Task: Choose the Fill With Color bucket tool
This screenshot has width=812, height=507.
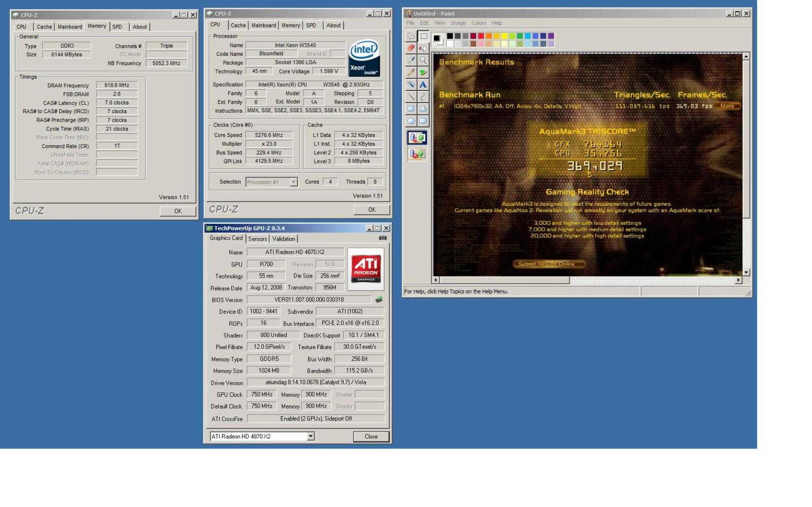Action: point(423,48)
